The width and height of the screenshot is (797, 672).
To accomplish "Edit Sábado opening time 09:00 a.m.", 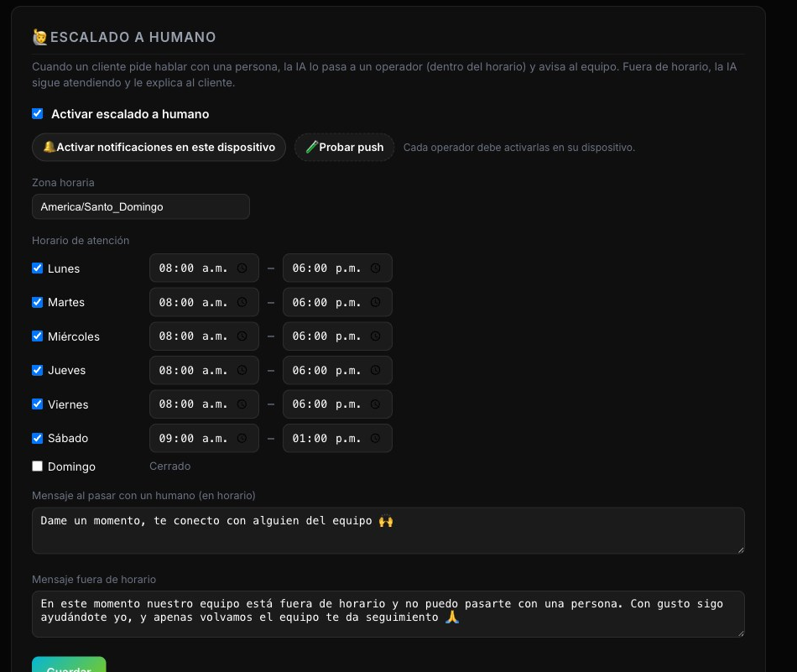I will (x=204, y=438).
